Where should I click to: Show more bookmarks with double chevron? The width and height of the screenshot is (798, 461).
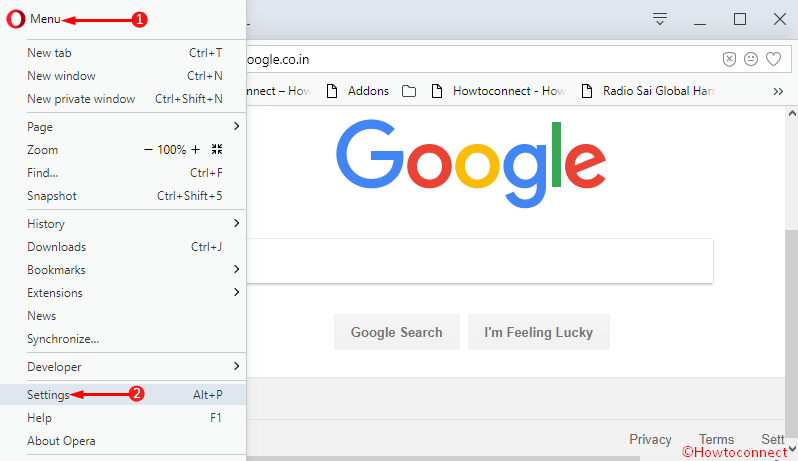click(778, 92)
